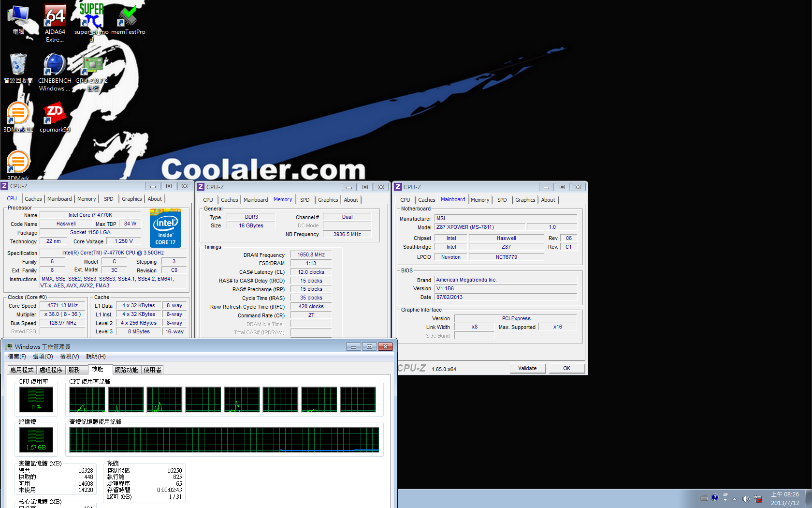
Task: Switch to the 處理程序 tab in Task Manager
Action: [51, 370]
